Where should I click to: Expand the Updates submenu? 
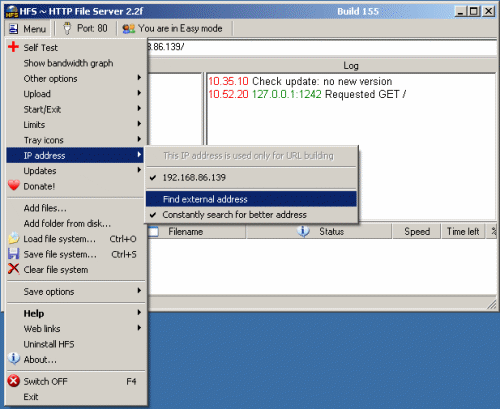[x=75, y=171]
